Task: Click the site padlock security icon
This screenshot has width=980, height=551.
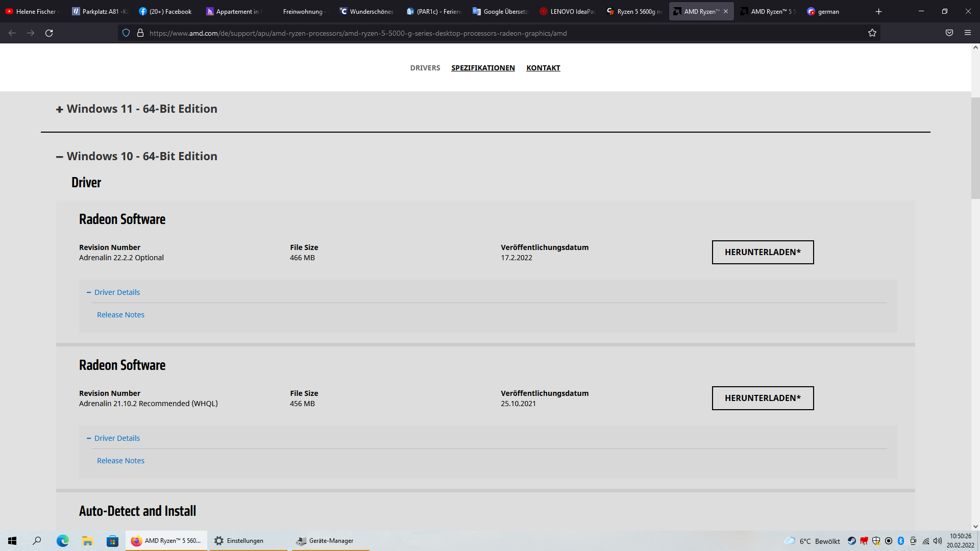Action: tap(140, 33)
